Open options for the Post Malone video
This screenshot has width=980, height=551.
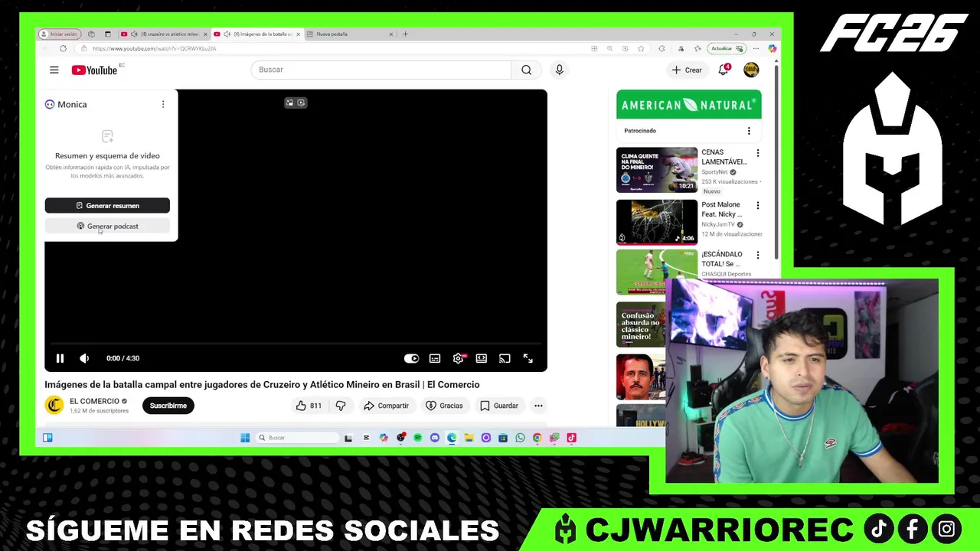click(758, 205)
